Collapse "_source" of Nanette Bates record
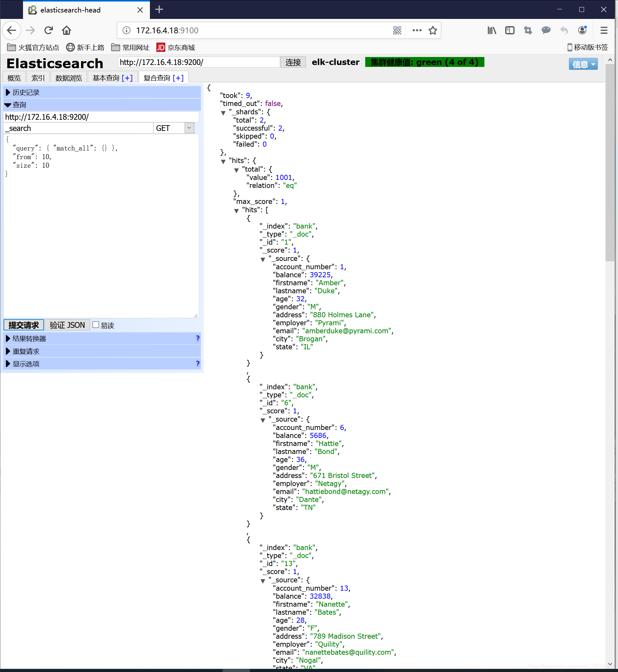 [263, 581]
